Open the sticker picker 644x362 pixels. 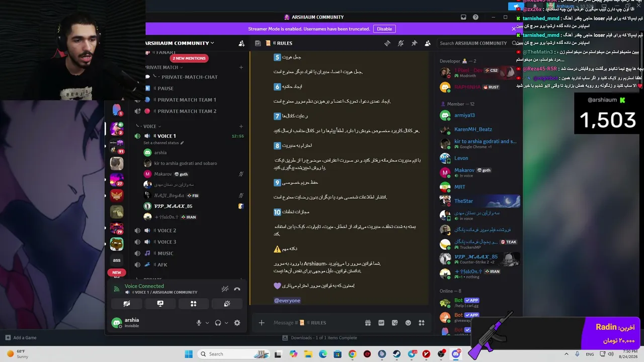(x=395, y=323)
